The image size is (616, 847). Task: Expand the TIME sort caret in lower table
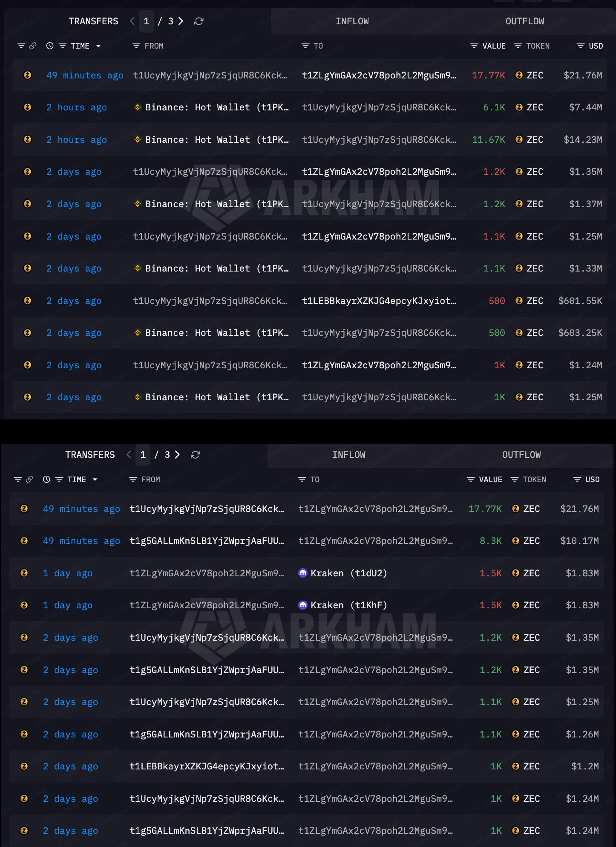coord(95,480)
